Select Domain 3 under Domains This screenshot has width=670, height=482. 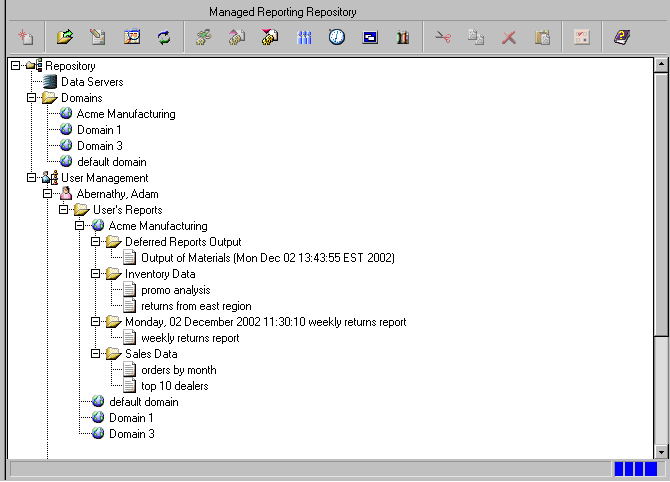[100, 146]
